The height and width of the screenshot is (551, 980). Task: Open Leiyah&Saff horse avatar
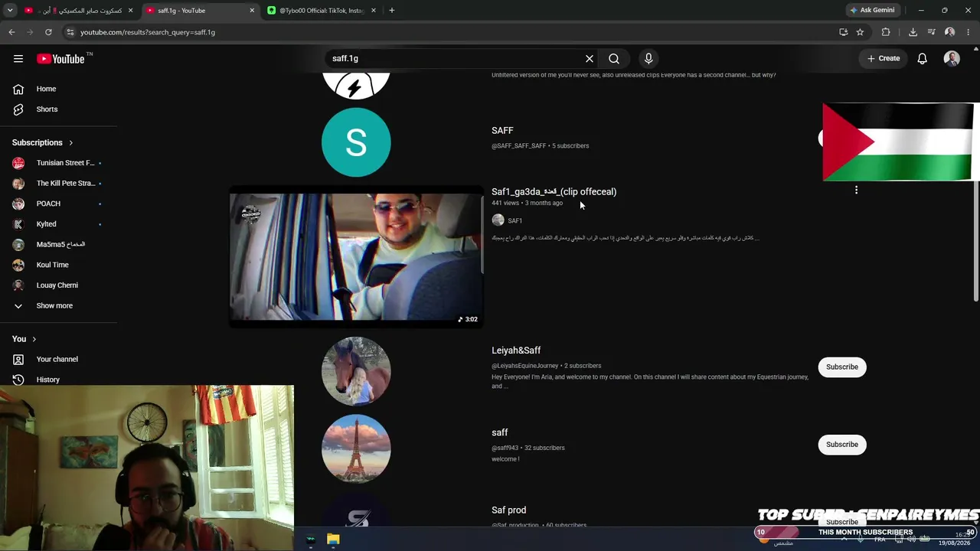point(356,371)
